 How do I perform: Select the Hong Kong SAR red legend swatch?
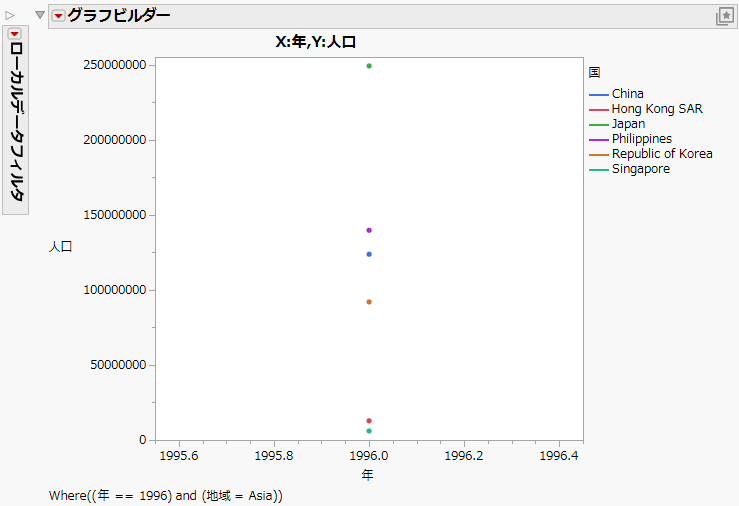click(x=599, y=110)
